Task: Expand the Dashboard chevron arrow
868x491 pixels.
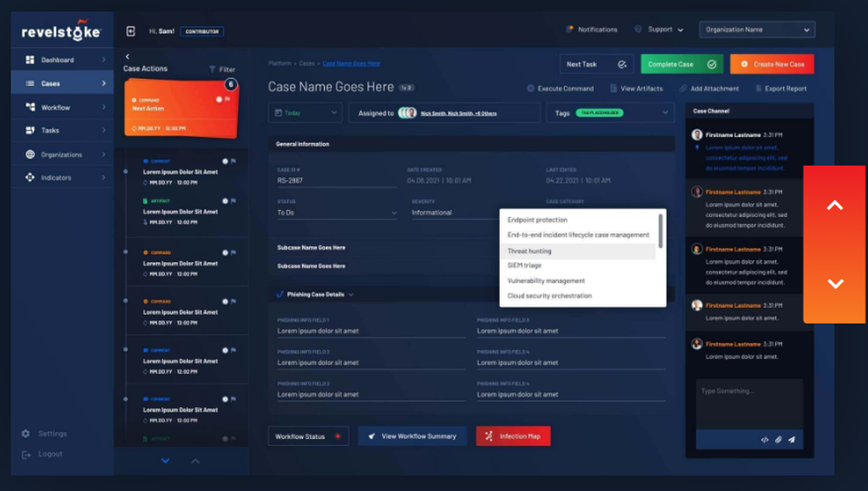Action: 103,60
